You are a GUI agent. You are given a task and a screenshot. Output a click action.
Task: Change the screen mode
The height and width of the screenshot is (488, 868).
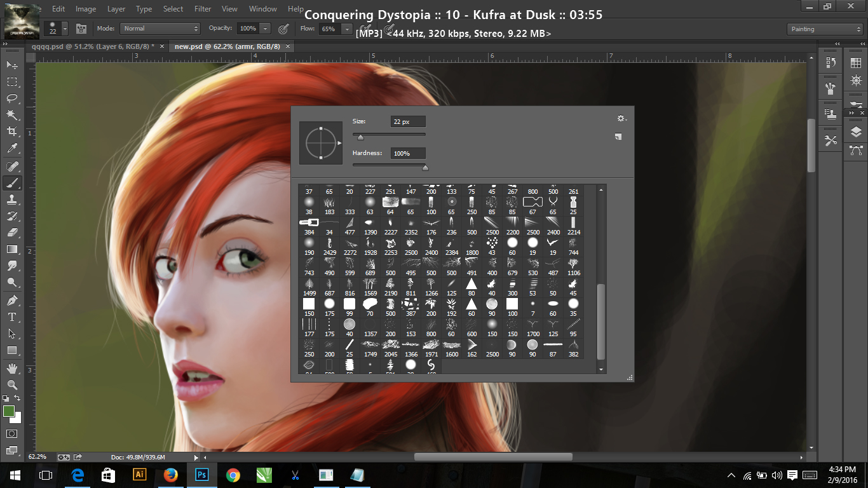click(x=12, y=450)
